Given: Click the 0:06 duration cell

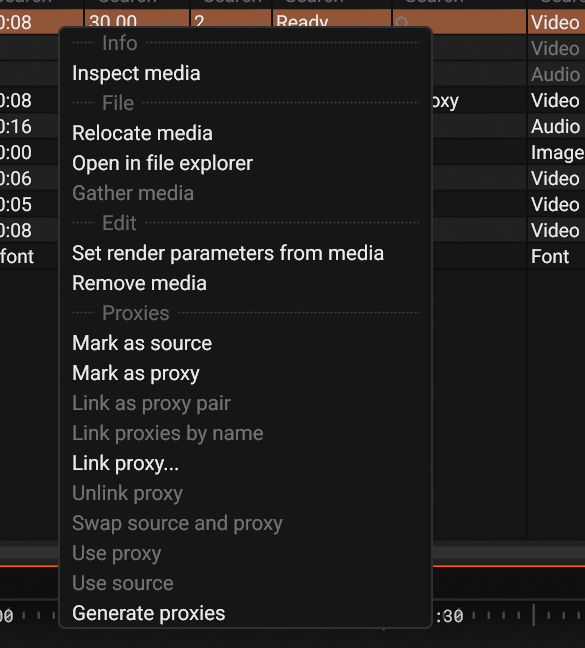Looking at the screenshot, I should point(29,179).
